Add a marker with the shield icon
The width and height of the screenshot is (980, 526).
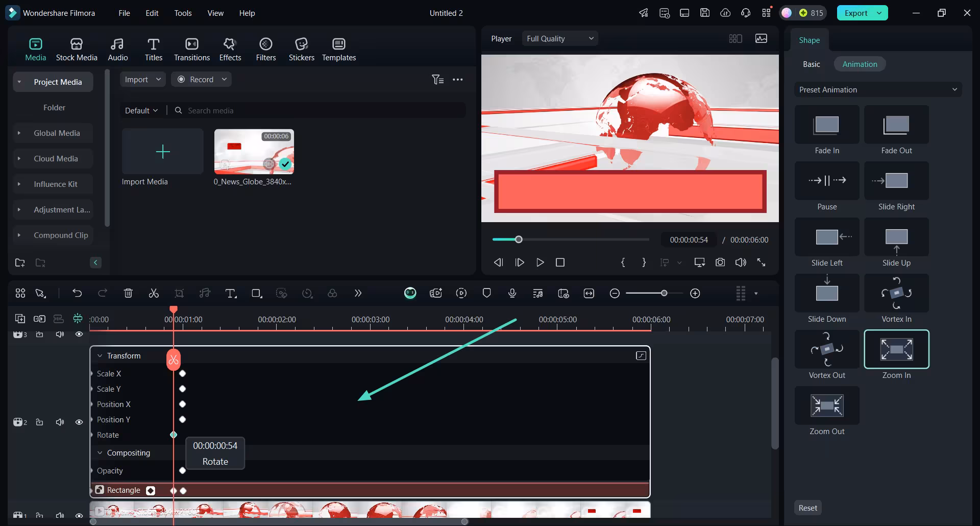tap(487, 293)
